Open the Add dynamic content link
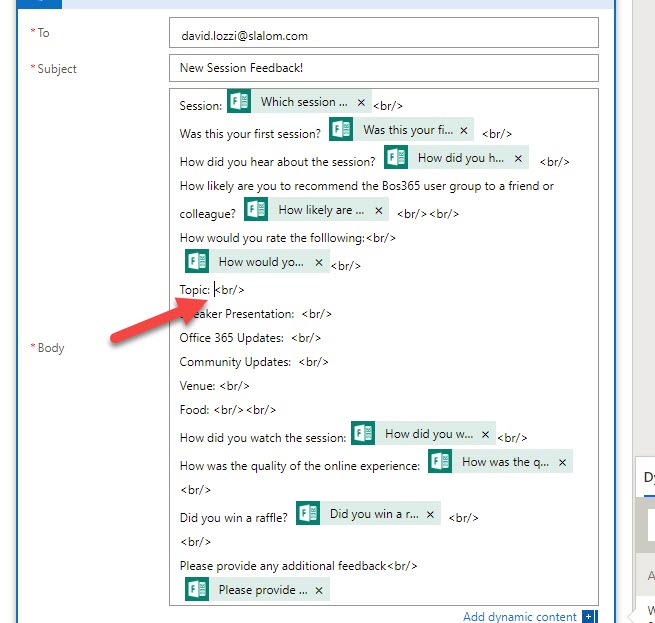655x623 pixels. pyautogui.click(x=520, y=616)
